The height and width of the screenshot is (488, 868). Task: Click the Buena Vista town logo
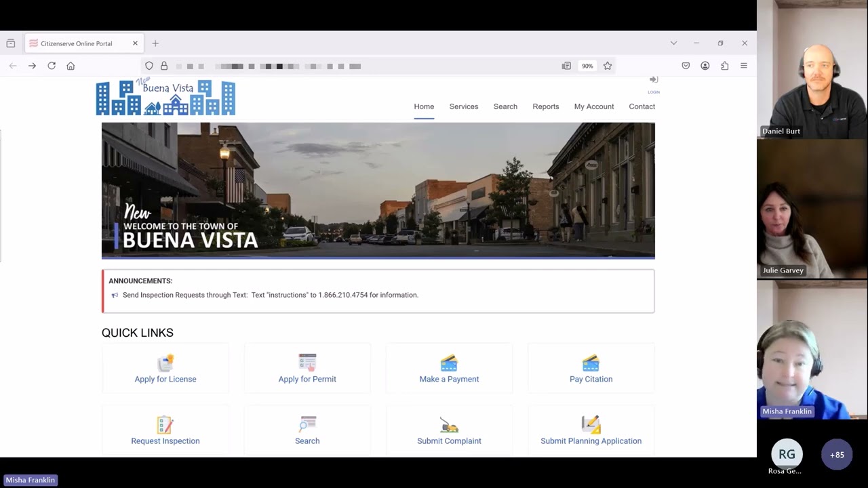(165, 98)
